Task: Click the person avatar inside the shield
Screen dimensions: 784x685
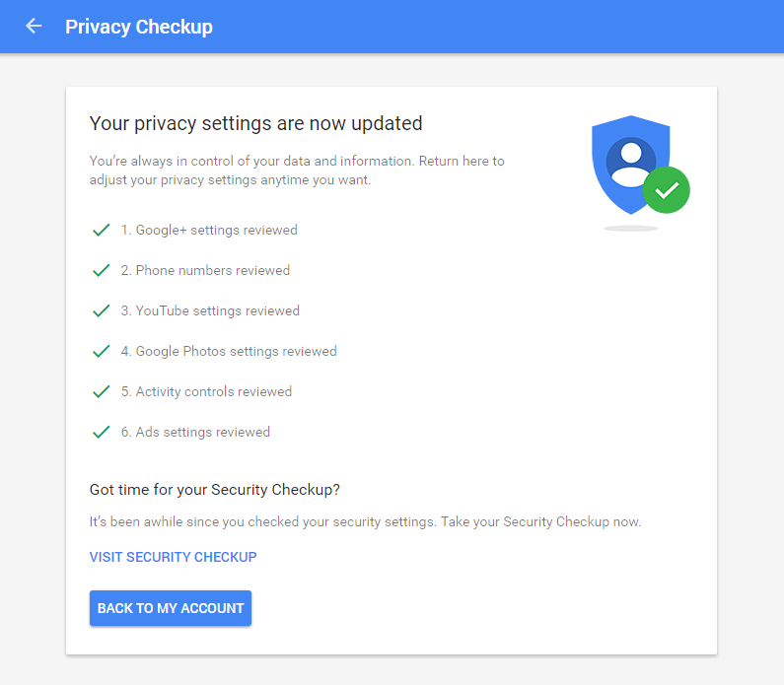Action: (x=630, y=163)
